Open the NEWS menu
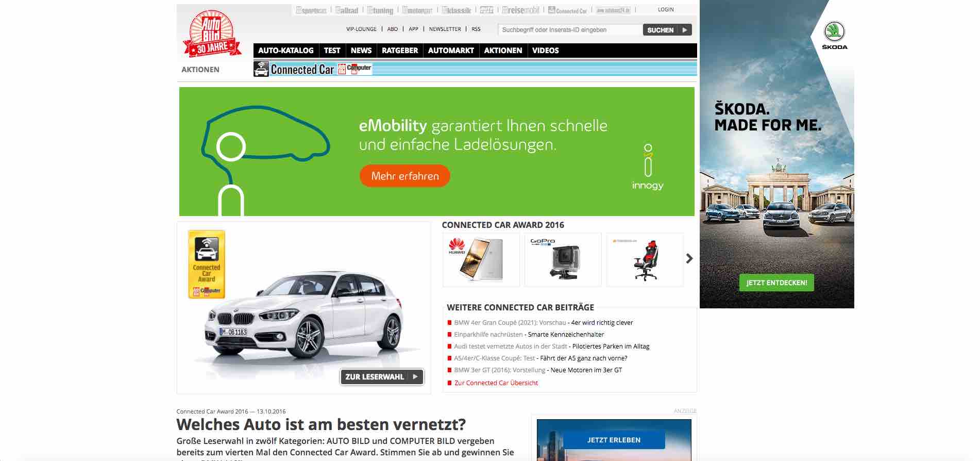The width and height of the screenshot is (980, 461). (x=361, y=51)
